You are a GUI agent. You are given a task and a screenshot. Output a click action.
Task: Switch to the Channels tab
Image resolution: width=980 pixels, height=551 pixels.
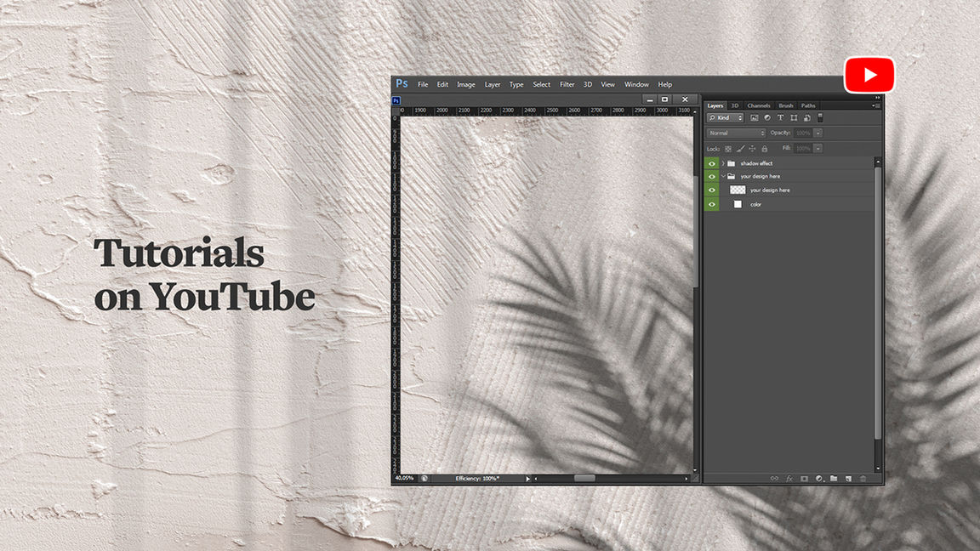[x=758, y=105]
